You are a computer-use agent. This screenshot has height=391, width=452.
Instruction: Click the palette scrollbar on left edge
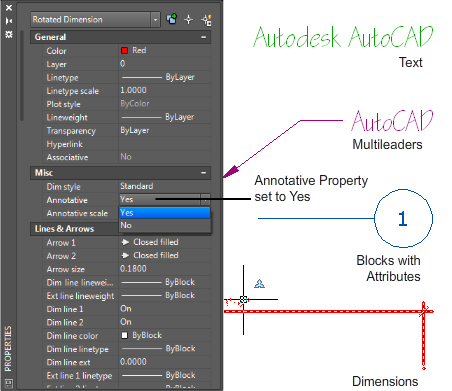click(22, 76)
